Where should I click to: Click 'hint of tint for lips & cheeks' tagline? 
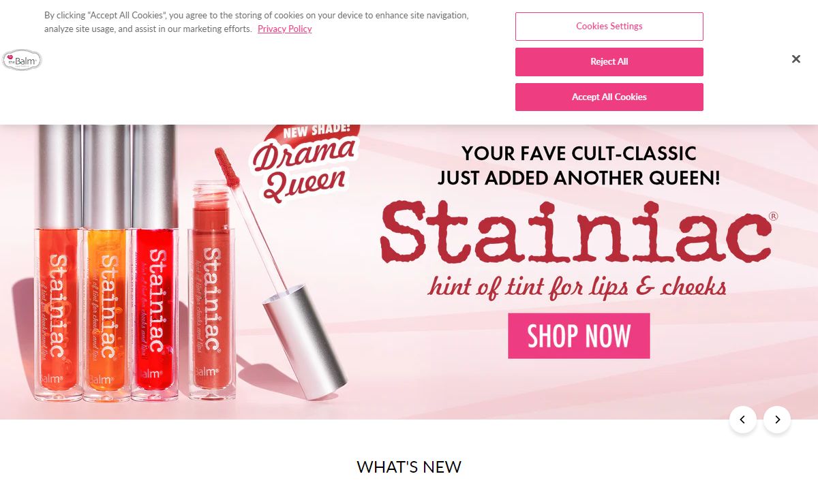(577, 286)
